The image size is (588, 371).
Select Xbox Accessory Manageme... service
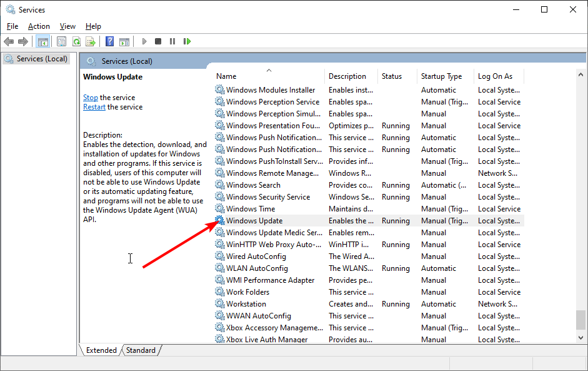(x=369, y=327)
